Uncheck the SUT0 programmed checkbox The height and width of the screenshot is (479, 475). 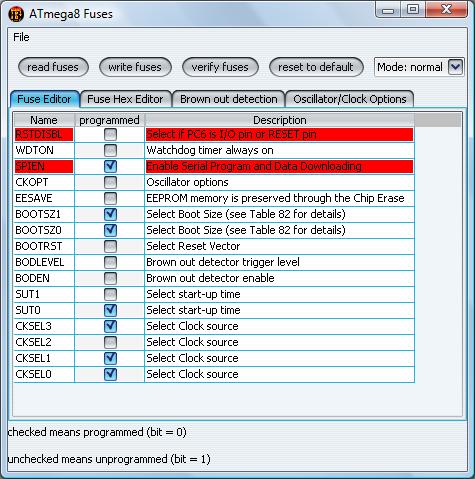110,310
